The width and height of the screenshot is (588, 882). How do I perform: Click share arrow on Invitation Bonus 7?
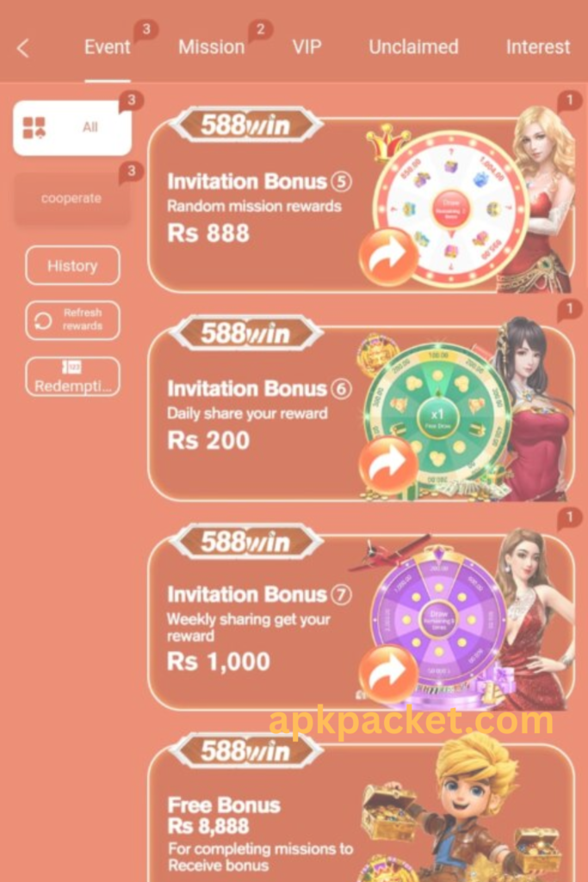pyautogui.click(x=388, y=673)
